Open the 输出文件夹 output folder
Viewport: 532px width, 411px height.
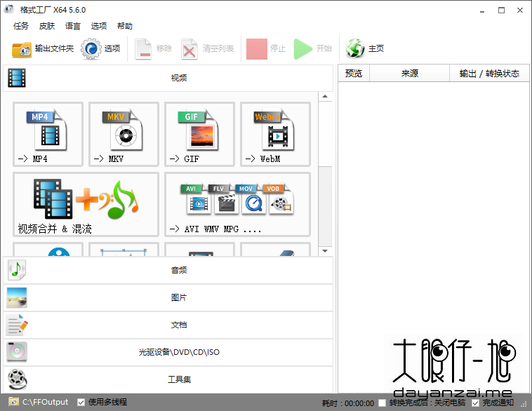pyautogui.click(x=43, y=49)
